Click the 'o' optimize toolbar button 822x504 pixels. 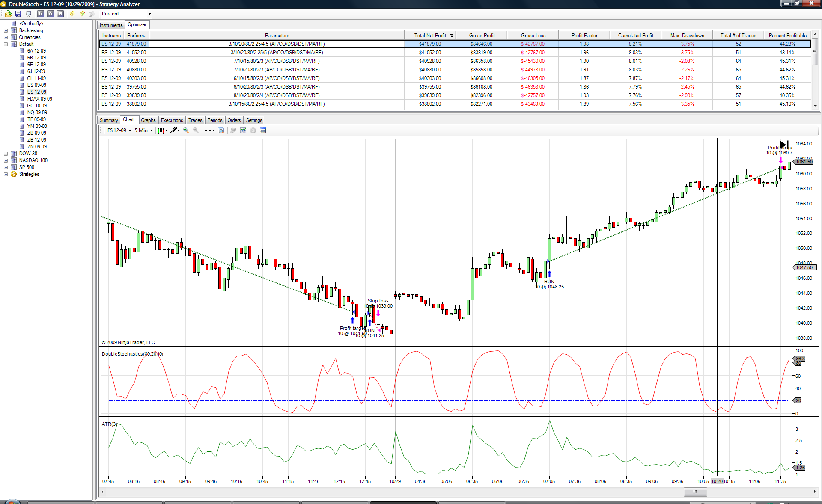(51, 14)
